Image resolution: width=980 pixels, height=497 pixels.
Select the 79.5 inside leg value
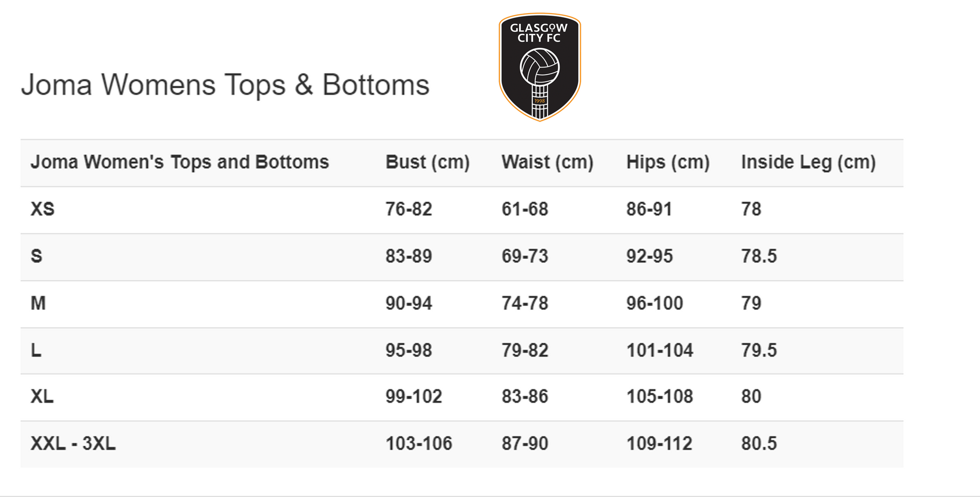tap(759, 350)
